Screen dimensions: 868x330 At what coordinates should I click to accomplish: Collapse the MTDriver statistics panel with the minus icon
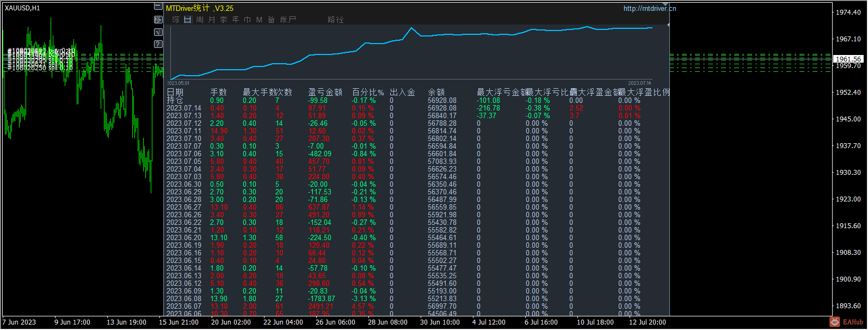[x=158, y=7]
